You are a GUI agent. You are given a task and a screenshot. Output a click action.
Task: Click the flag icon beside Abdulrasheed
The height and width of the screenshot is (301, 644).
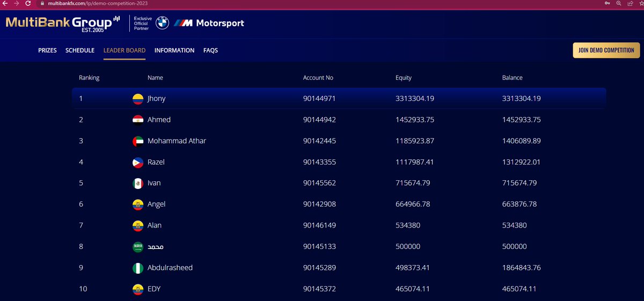138,268
